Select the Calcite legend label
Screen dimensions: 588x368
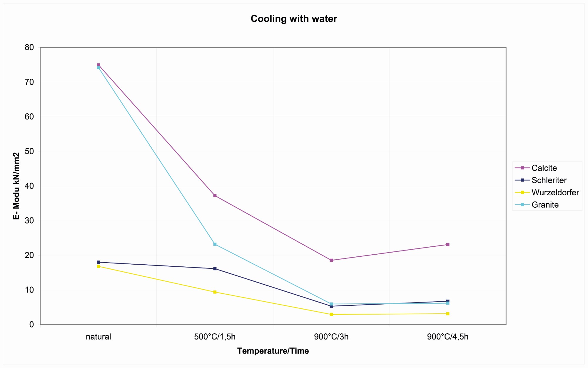tap(544, 168)
